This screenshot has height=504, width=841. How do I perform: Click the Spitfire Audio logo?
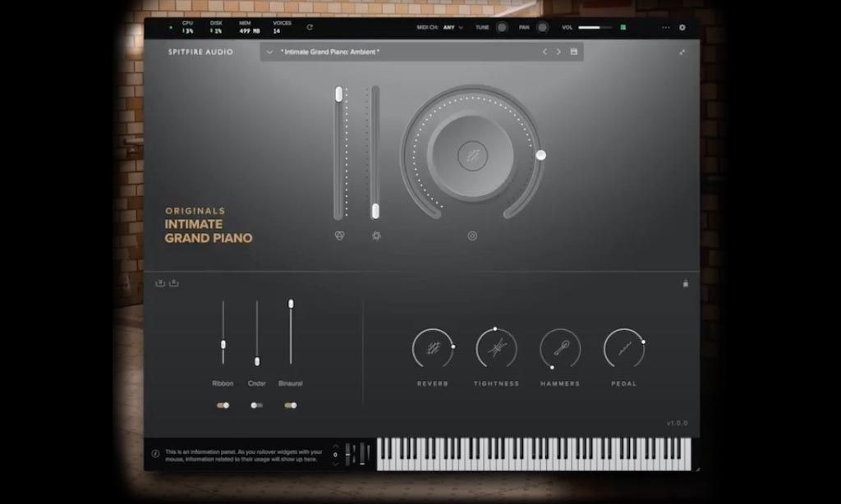pyautogui.click(x=200, y=52)
